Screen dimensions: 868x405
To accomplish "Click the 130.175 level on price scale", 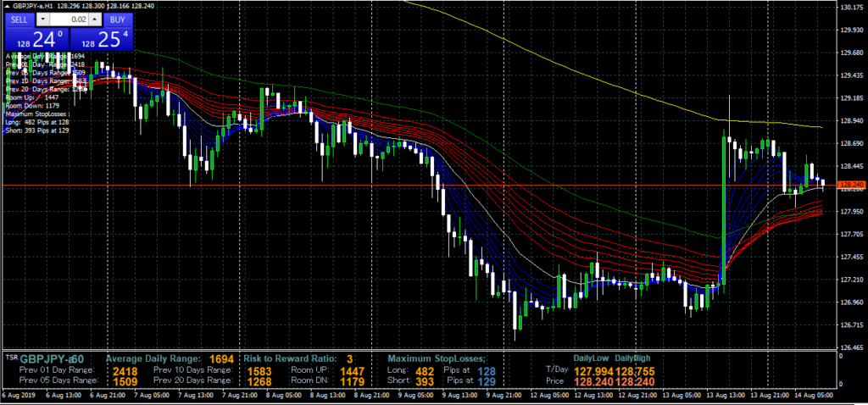I will point(850,8).
